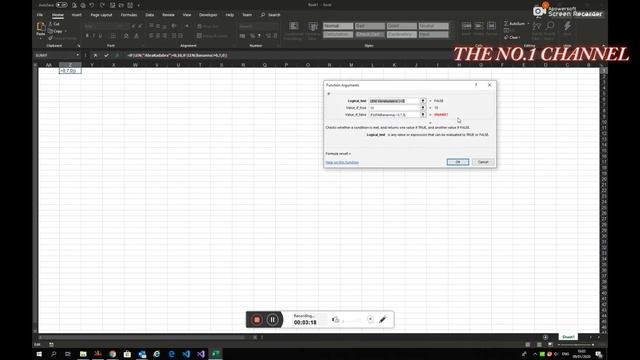
Task: Click the help question mark in dialog
Action: point(476,85)
